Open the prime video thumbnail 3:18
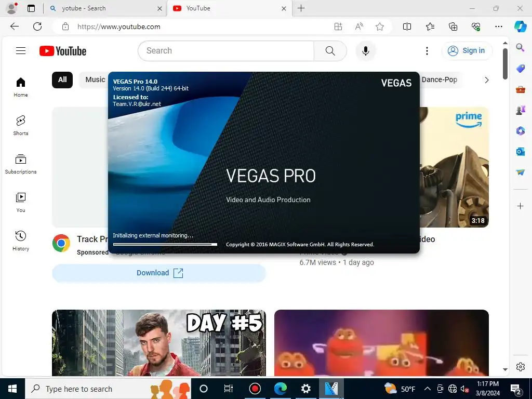 click(x=454, y=167)
